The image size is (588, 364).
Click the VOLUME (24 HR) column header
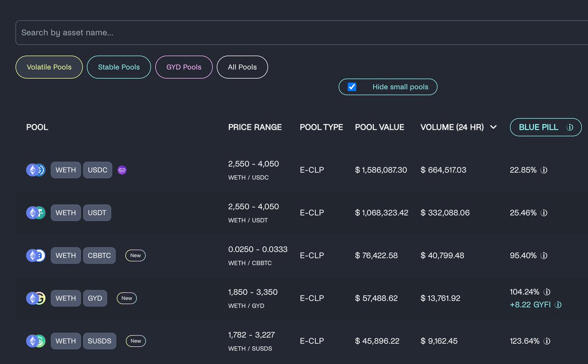pos(452,127)
